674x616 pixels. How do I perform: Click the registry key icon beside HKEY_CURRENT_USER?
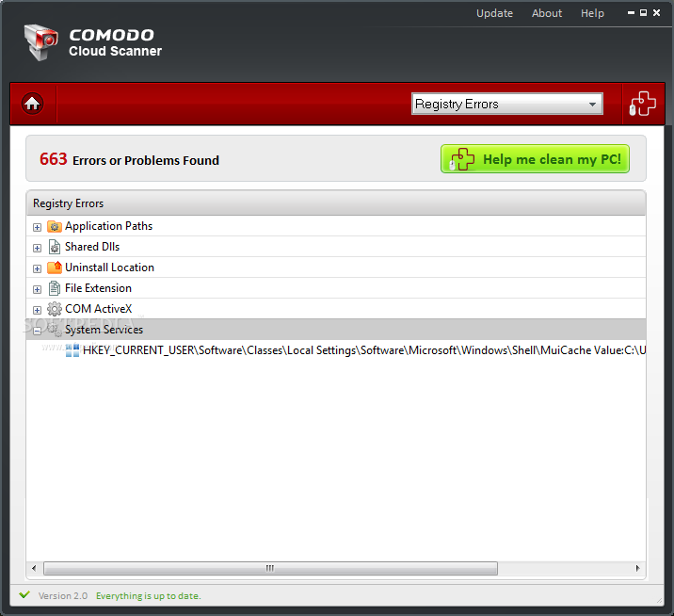(x=72, y=350)
